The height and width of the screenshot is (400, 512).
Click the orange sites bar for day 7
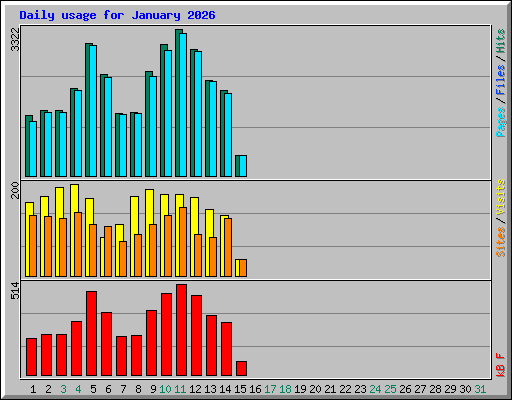tap(123, 259)
